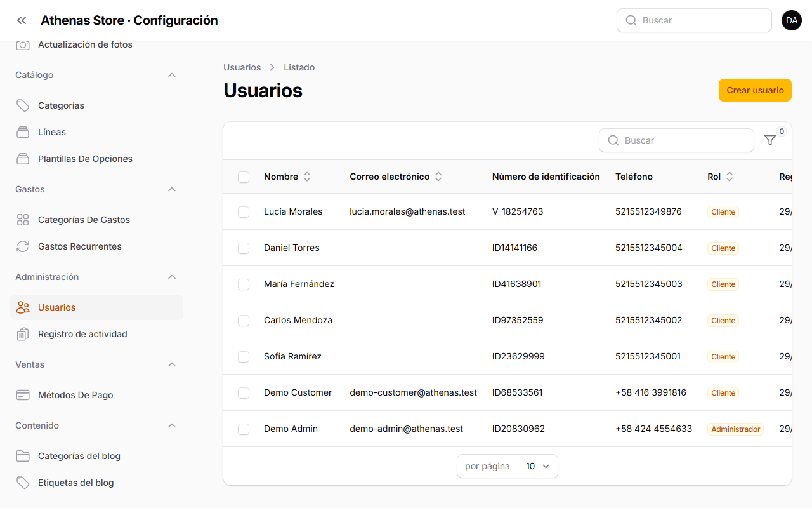Click the people icon beside Usuarios

coord(23,307)
